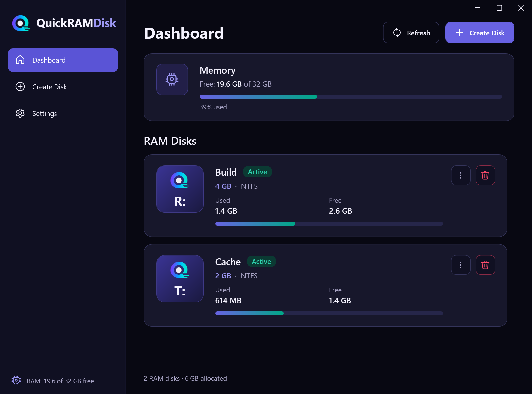Click the 2 GB size label
532x394 pixels.
click(223, 276)
